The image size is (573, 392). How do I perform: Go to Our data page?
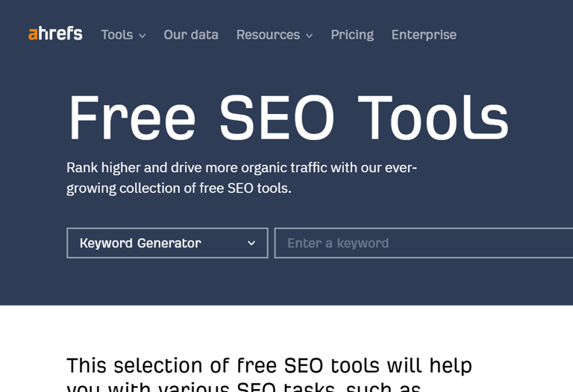coord(191,35)
